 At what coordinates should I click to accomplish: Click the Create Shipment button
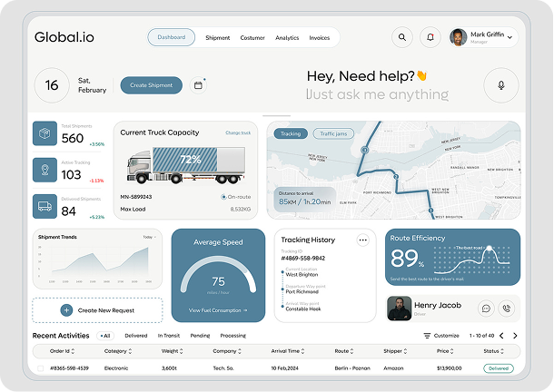[x=151, y=85]
